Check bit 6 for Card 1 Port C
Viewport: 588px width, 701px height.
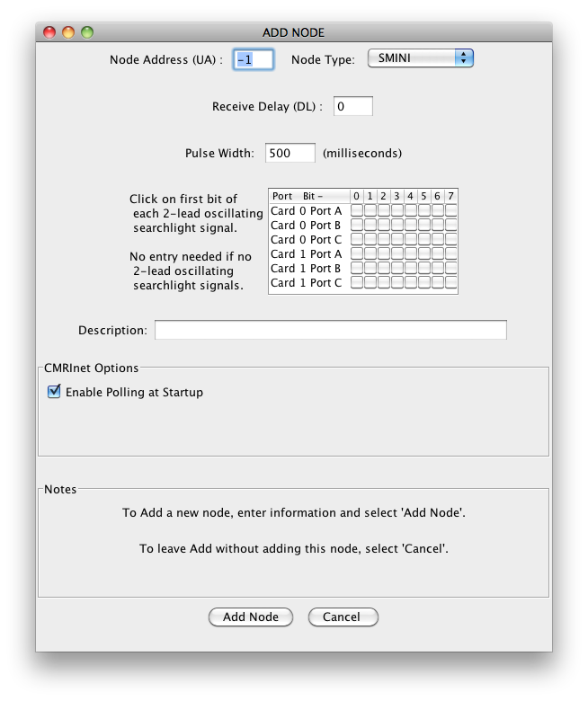coord(438,282)
